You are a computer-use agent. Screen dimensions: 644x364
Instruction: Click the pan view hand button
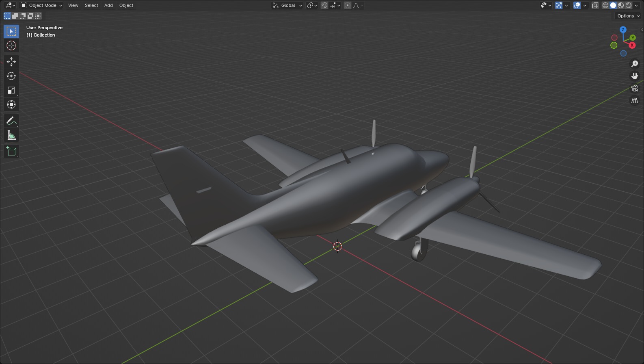point(635,76)
